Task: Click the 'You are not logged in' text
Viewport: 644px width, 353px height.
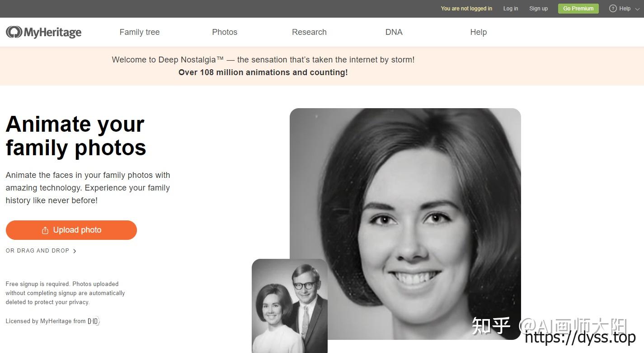Action: [466, 9]
